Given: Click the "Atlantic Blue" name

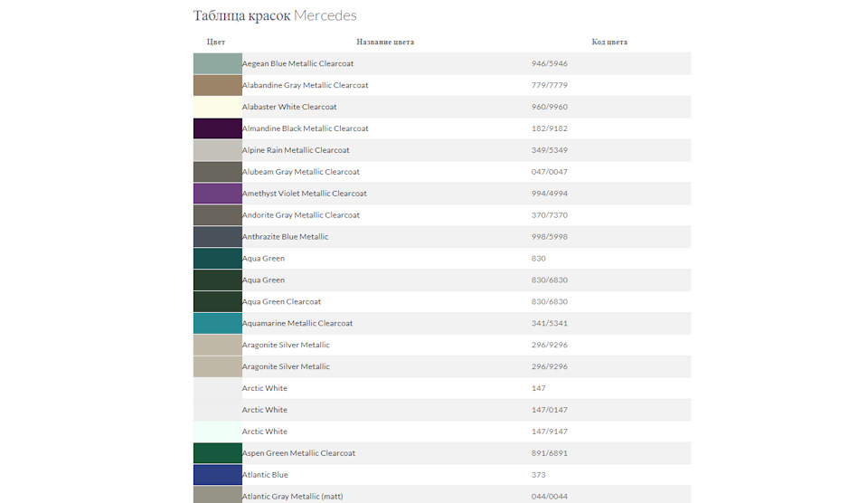Looking at the screenshot, I should click(265, 475).
